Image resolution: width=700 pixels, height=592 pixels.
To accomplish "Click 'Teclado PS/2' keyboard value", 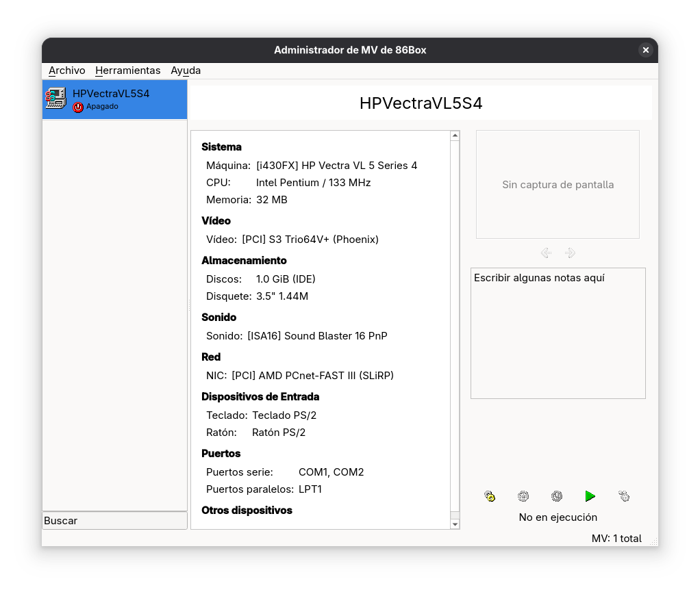I will click(284, 415).
